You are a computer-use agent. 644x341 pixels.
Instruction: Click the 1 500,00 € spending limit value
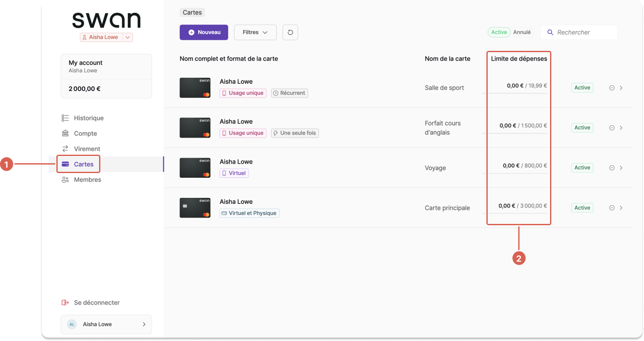pos(533,126)
